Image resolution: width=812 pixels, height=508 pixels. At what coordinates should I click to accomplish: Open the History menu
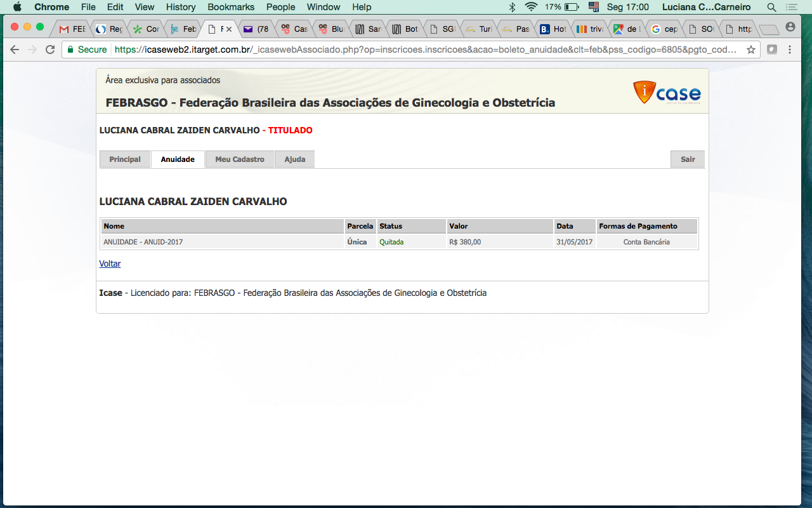(181, 7)
